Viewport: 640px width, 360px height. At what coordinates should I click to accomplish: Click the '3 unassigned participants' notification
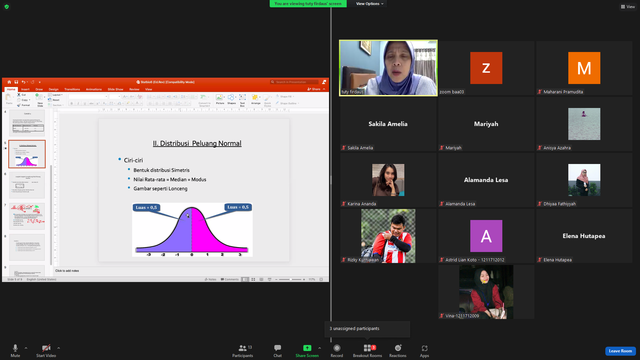pyautogui.click(x=367, y=329)
